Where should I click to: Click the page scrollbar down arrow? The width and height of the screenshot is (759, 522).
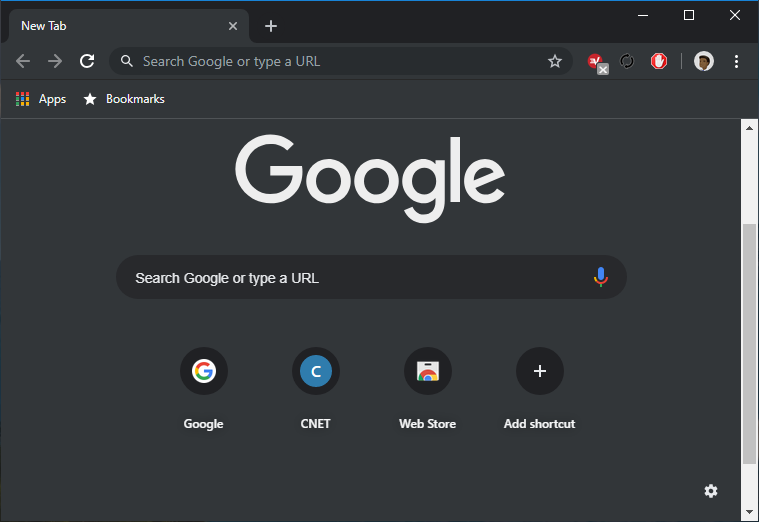[x=749, y=512]
